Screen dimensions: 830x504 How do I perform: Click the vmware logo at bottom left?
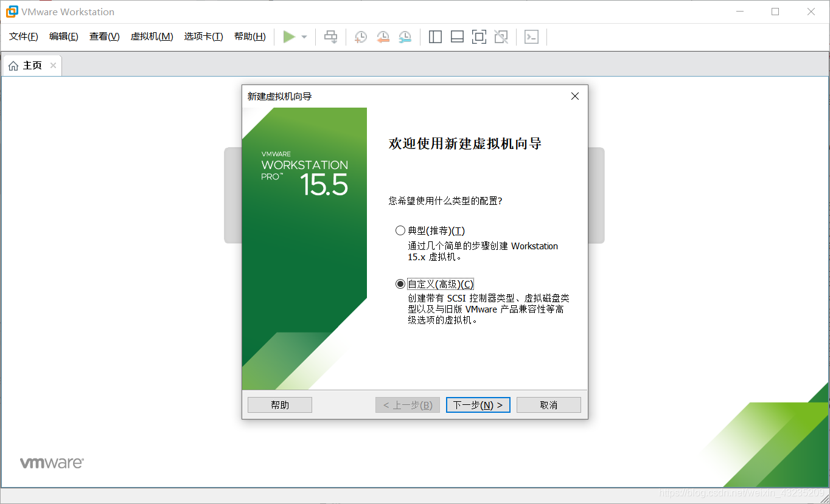tap(52, 463)
